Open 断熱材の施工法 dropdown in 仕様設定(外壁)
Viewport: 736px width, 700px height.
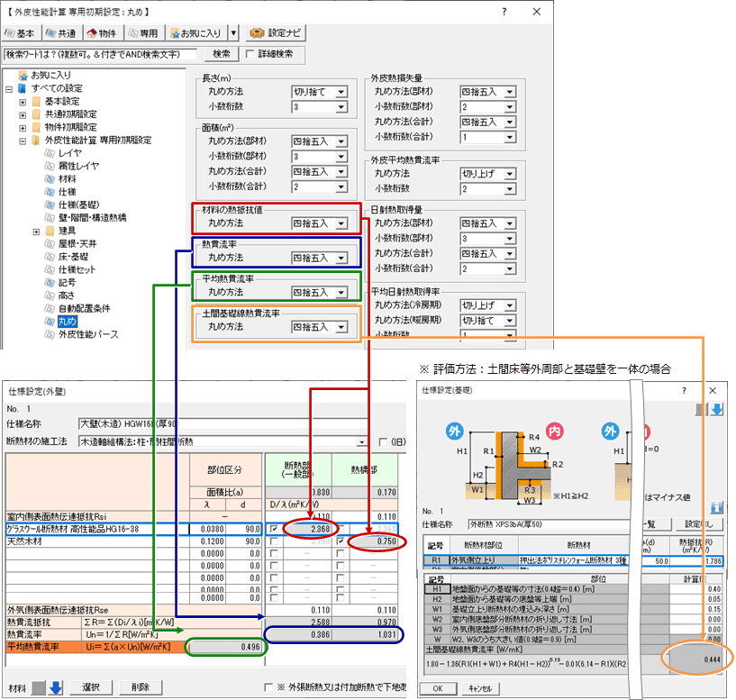click(x=361, y=441)
